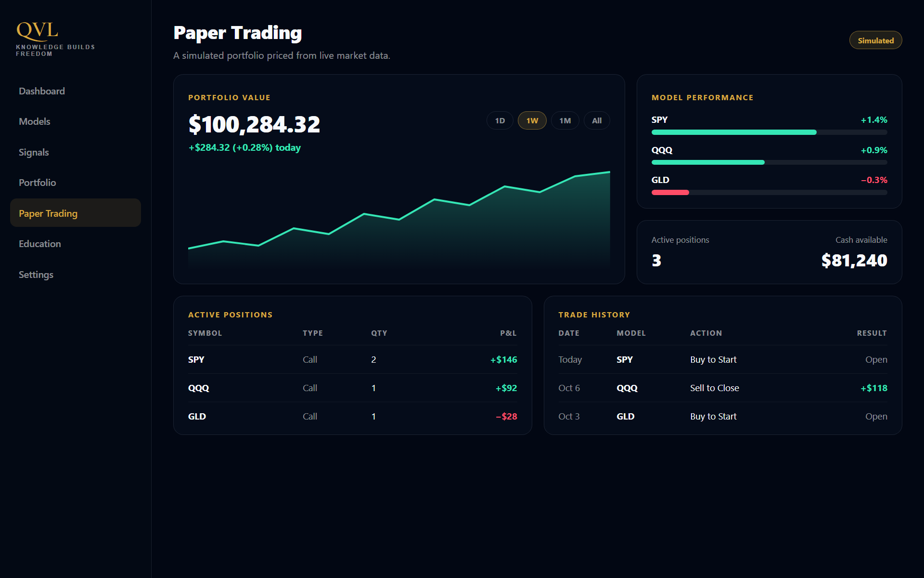Click the DATE column header
Viewport: 924px width, 578px height.
pyautogui.click(x=569, y=333)
